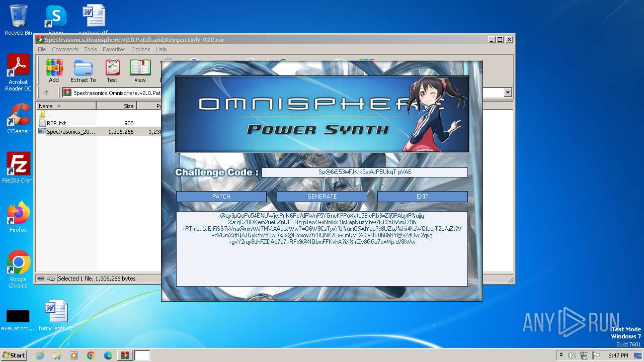Click the Challenge Code input field
Screen dimensions: 644x362
365,172
